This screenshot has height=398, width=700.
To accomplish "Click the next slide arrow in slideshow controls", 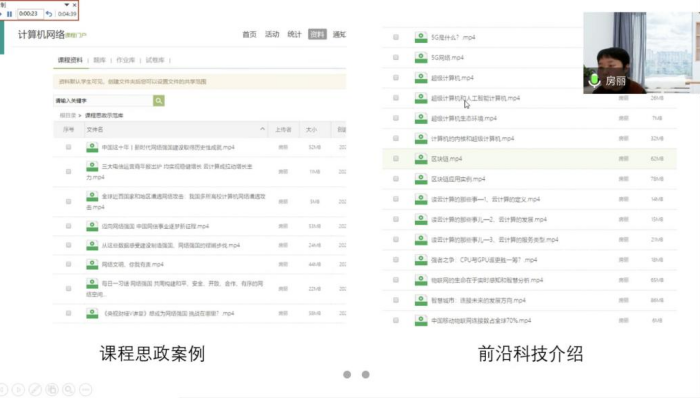I will pos(18,390).
